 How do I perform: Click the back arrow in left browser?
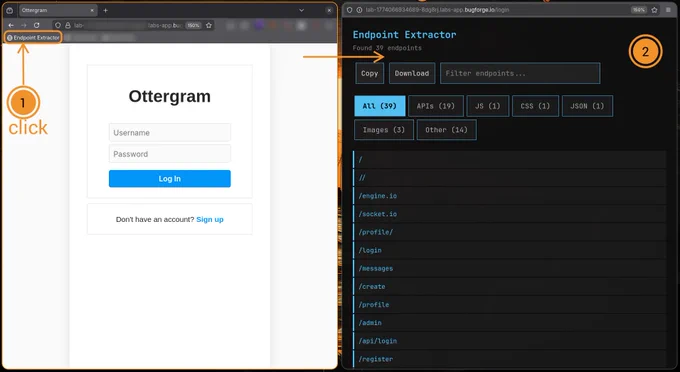pyautogui.click(x=11, y=25)
